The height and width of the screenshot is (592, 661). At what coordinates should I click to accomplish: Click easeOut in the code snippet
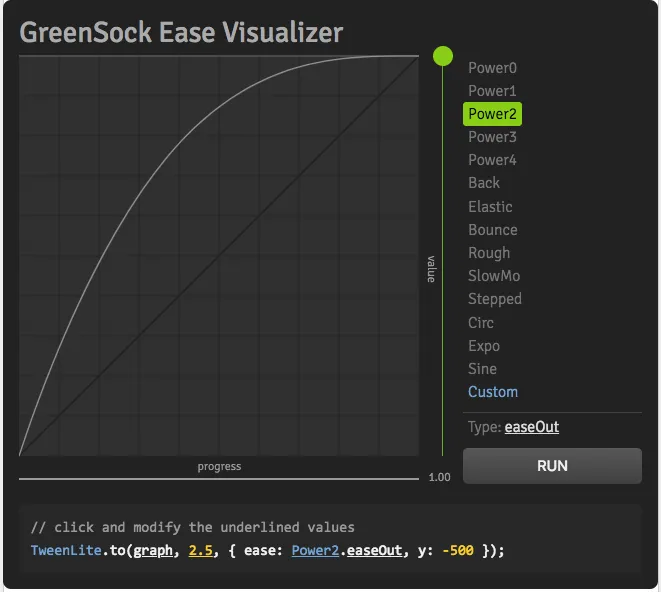(374, 551)
